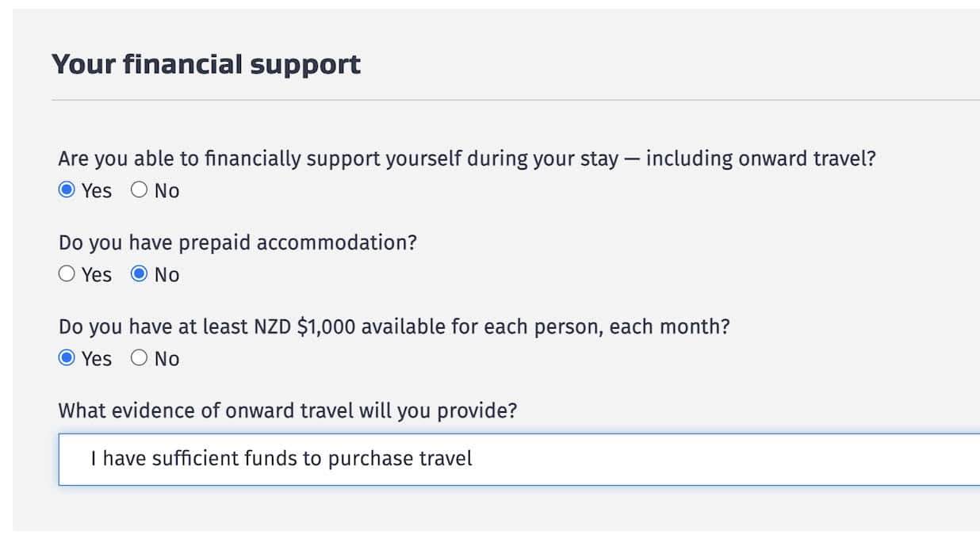Select Yes for NZD $1,000 per month question
This screenshot has height=550, width=980.
(x=67, y=358)
